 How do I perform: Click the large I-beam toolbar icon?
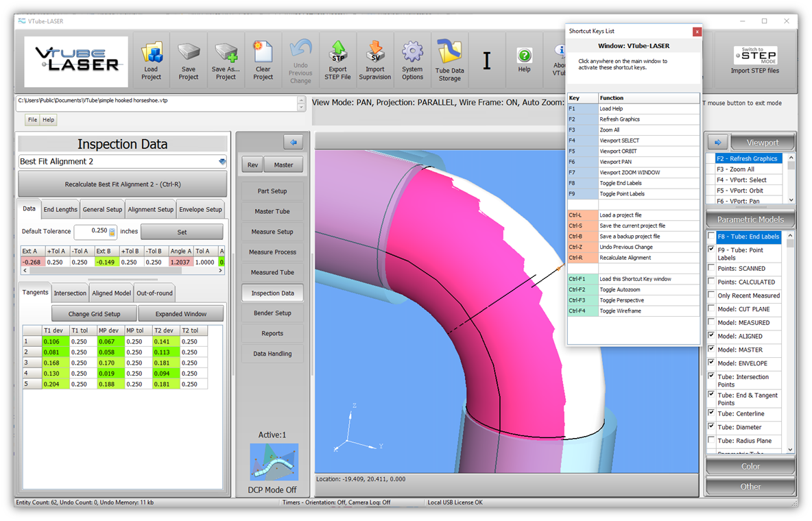(x=487, y=61)
